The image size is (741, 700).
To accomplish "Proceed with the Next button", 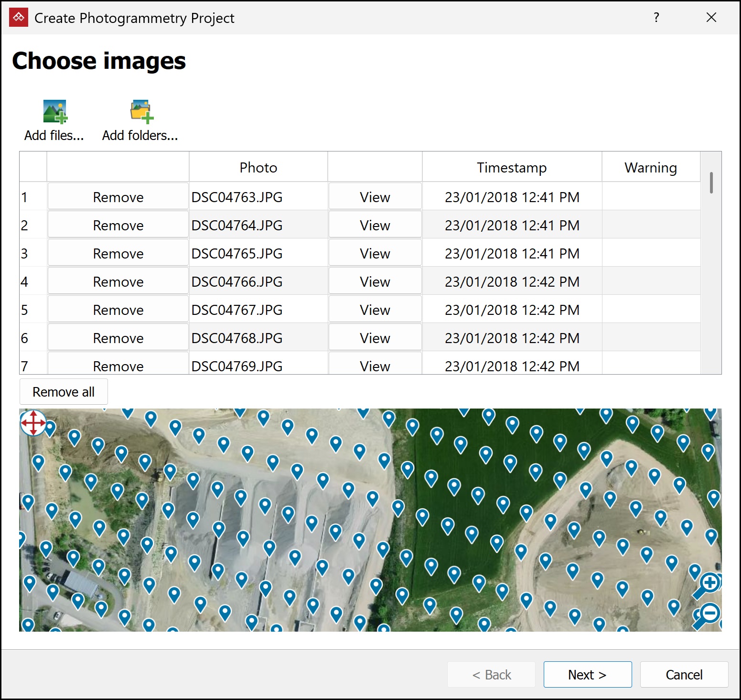I will click(x=587, y=674).
